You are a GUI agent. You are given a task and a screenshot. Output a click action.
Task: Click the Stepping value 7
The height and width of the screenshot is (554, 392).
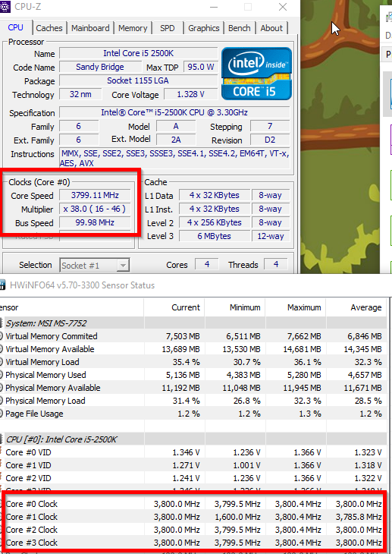pyautogui.click(x=270, y=126)
